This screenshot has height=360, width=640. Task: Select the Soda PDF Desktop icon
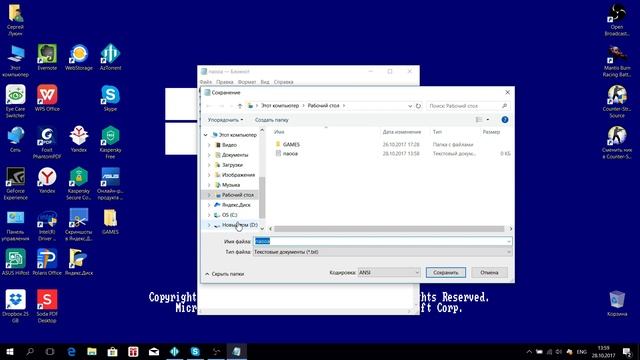(47, 306)
